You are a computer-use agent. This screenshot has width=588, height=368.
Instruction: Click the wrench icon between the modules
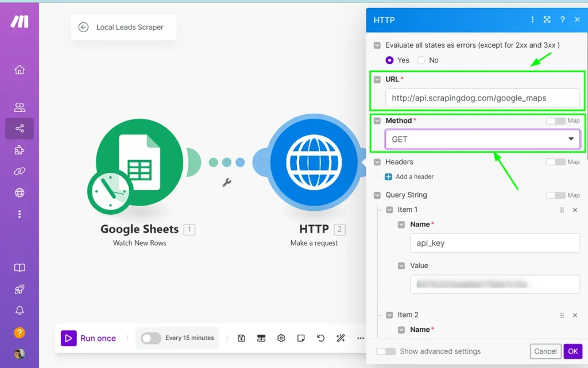point(226,181)
